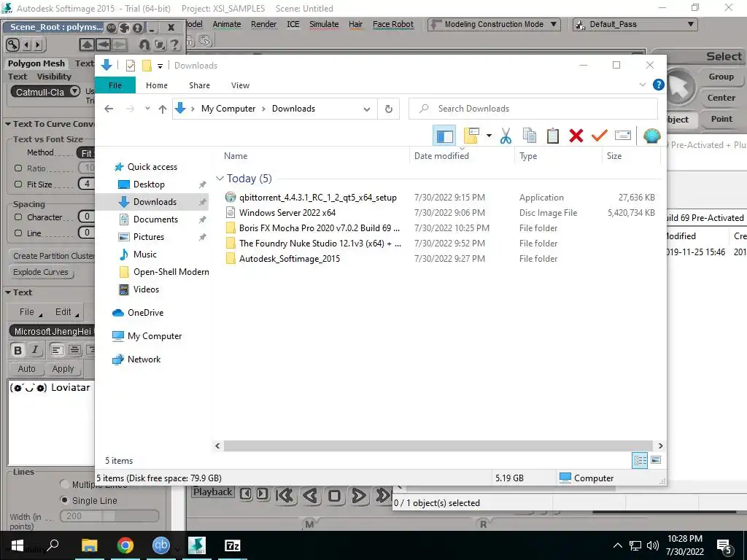Click the clipboard Paste icon
747x560 pixels.
[553, 136]
